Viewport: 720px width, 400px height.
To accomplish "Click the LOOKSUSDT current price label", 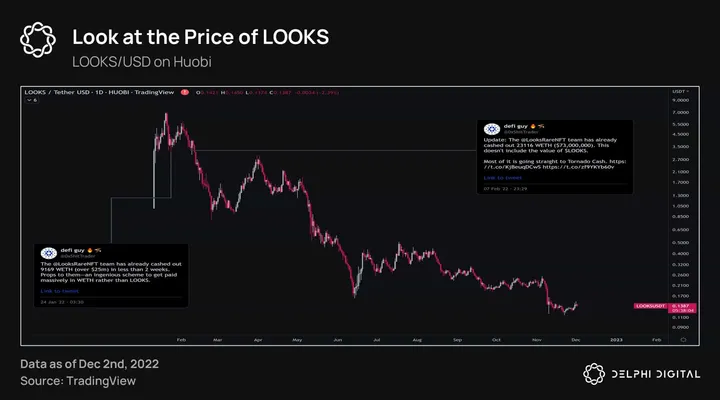I will pyautogui.click(x=650, y=305).
